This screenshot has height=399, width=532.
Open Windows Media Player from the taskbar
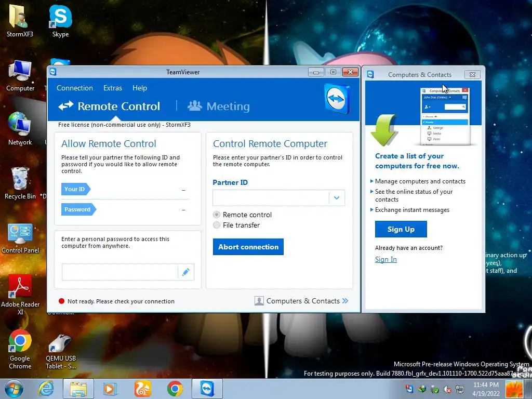click(109, 389)
